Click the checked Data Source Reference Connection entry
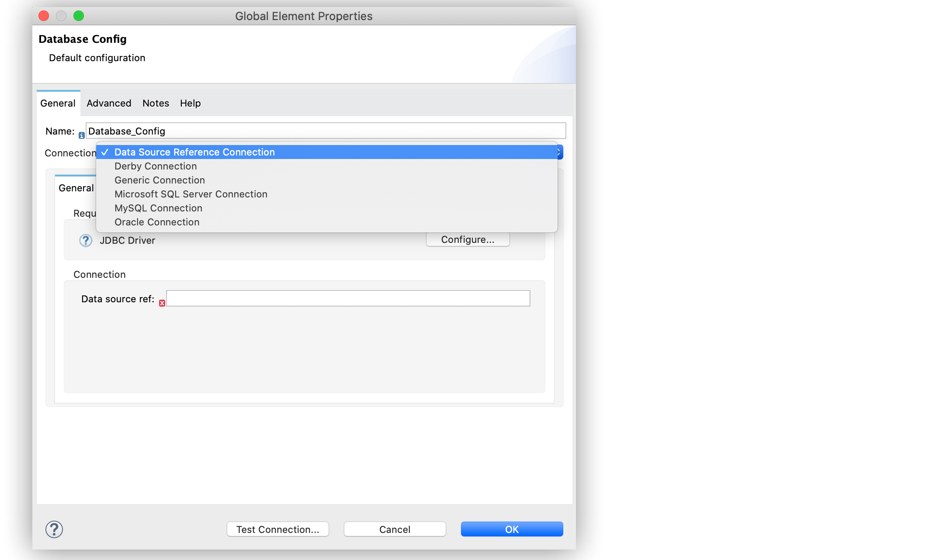Viewport: 936px width, 560px height. 194,152
